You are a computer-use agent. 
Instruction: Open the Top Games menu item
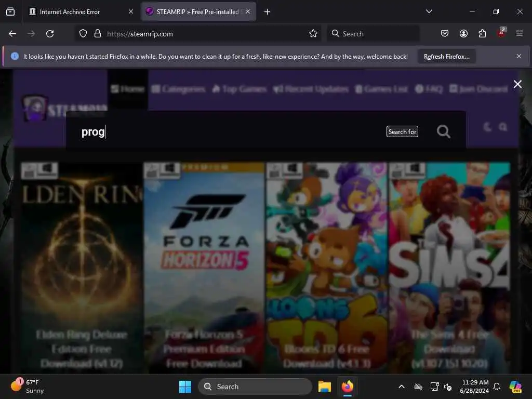239,89
